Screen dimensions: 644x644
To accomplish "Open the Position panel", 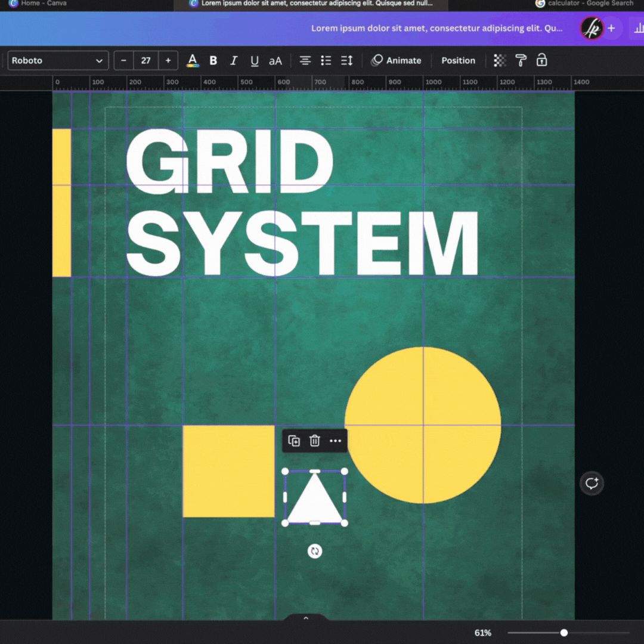I will (x=458, y=60).
